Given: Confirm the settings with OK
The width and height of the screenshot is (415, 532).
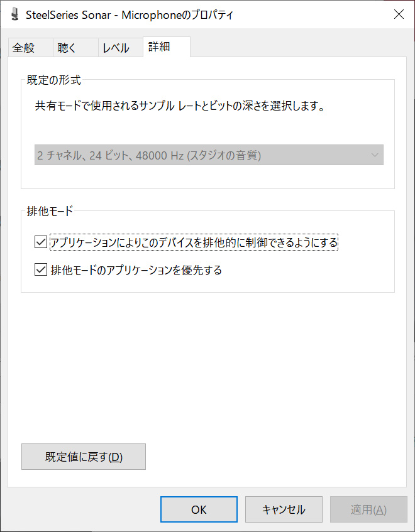Looking at the screenshot, I should point(199,509).
